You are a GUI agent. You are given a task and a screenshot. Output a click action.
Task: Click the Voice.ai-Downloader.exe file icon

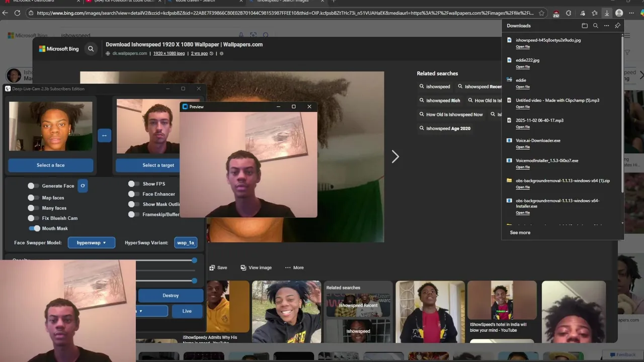pyautogui.click(x=509, y=140)
